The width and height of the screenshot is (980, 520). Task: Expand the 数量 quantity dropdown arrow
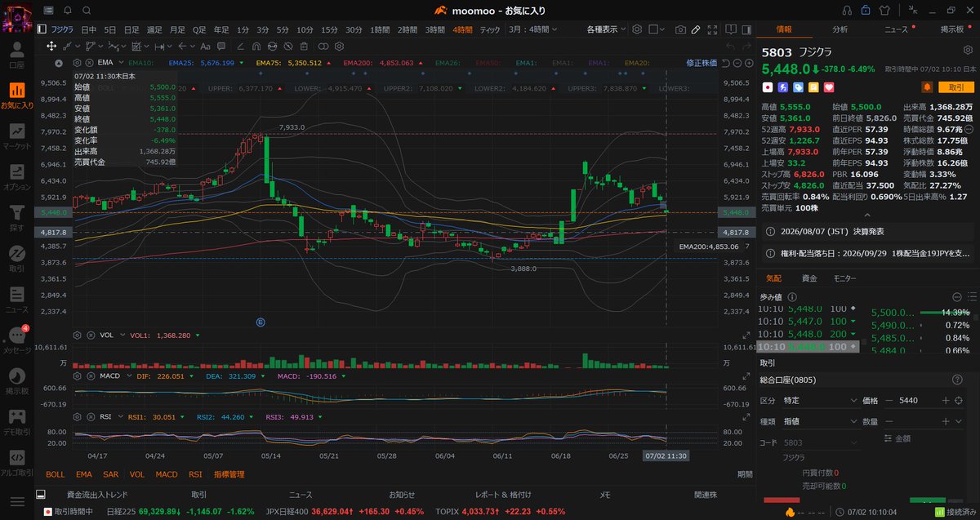click(x=960, y=421)
